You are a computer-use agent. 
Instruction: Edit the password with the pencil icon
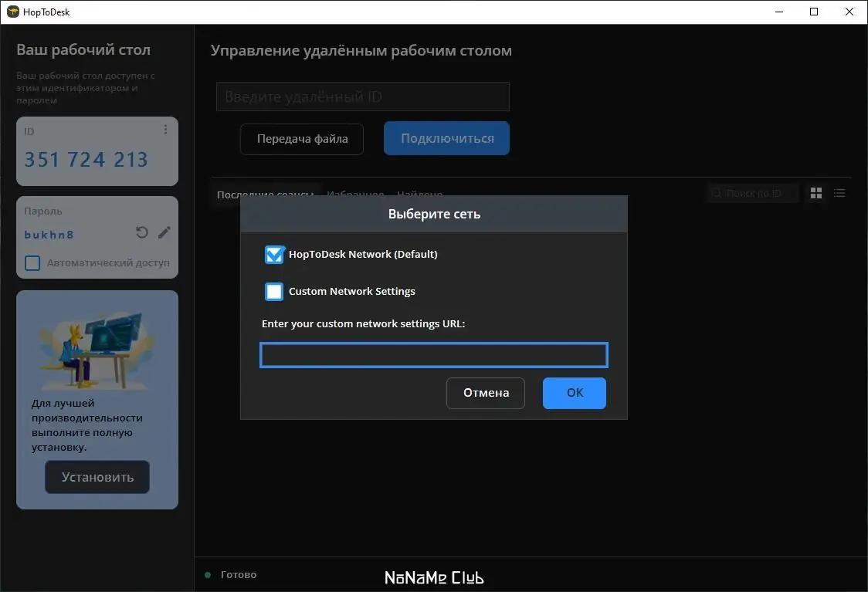pos(164,232)
